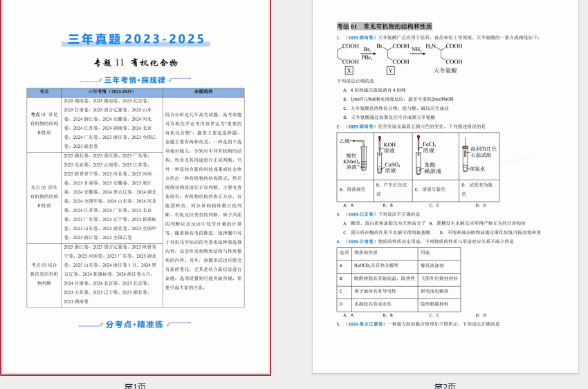Select the page 1 thumbnail
This screenshot has height=389, width=588.
pyautogui.click(x=136, y=187)
